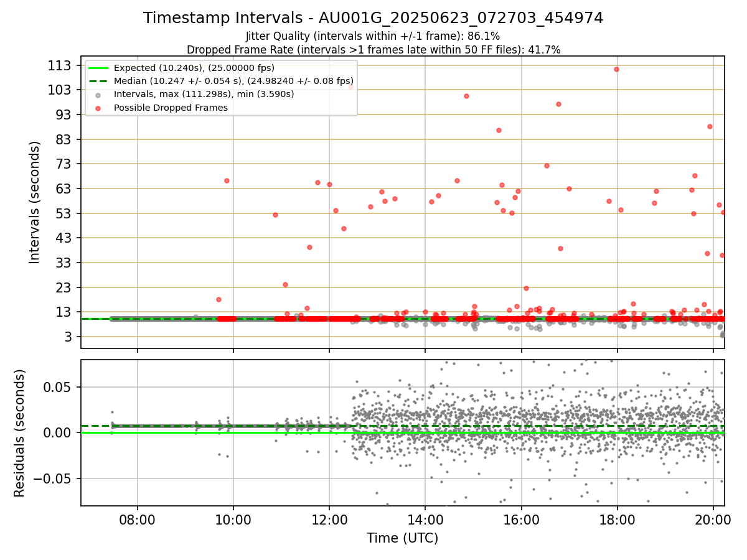Viewport: 747px width, 560px height.
Task: Click the solid green line sample in the legend
Action: click(98, 68)
